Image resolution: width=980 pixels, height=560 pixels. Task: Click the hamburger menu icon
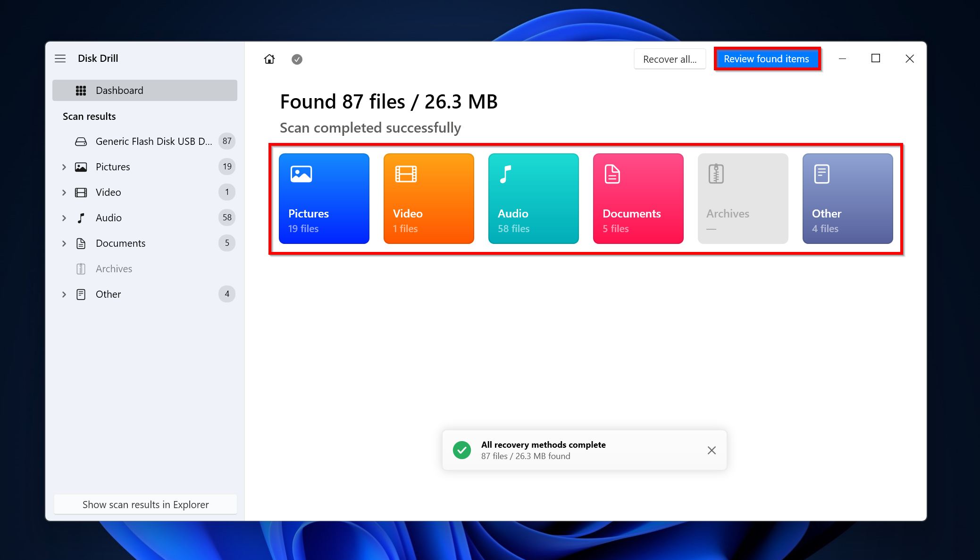click(60, 58)
